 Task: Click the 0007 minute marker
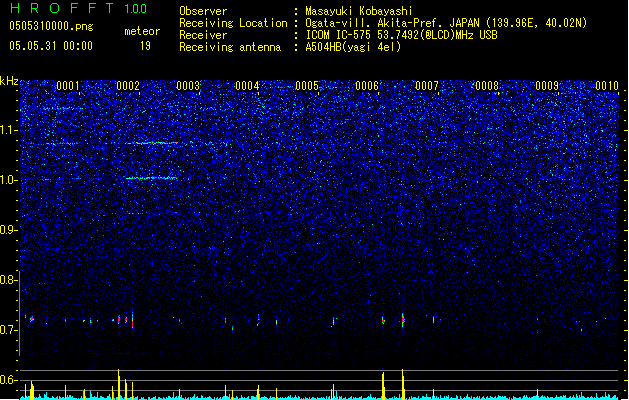click(427, 86)
